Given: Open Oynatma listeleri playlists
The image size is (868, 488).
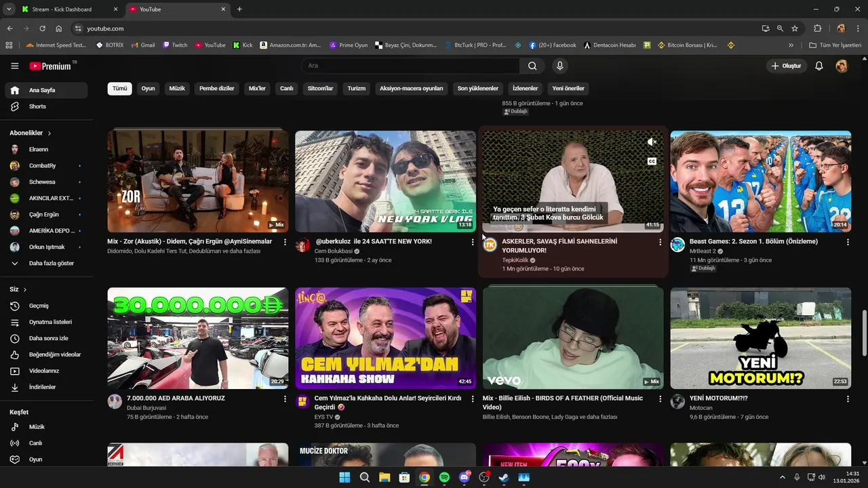Looking at the screenshot, I should [46, 322].
